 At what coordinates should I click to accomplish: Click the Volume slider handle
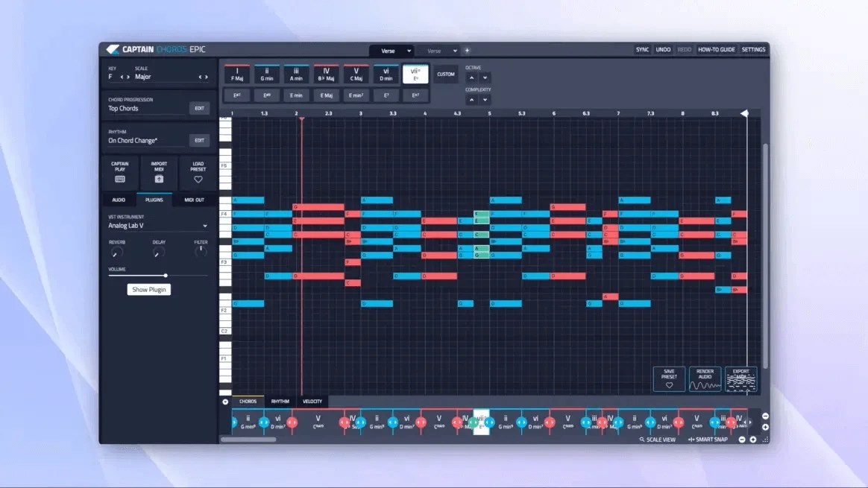pos(166,275)
